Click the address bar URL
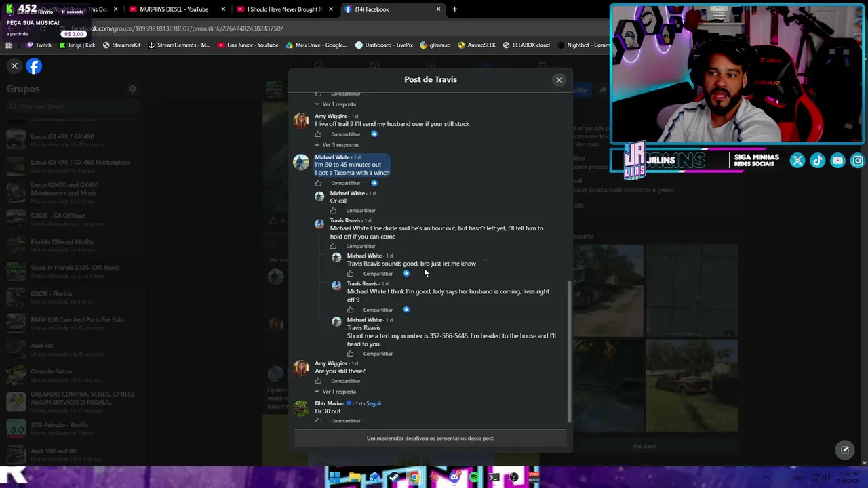The height and width of the screenshot is (488, 868). 177,28
